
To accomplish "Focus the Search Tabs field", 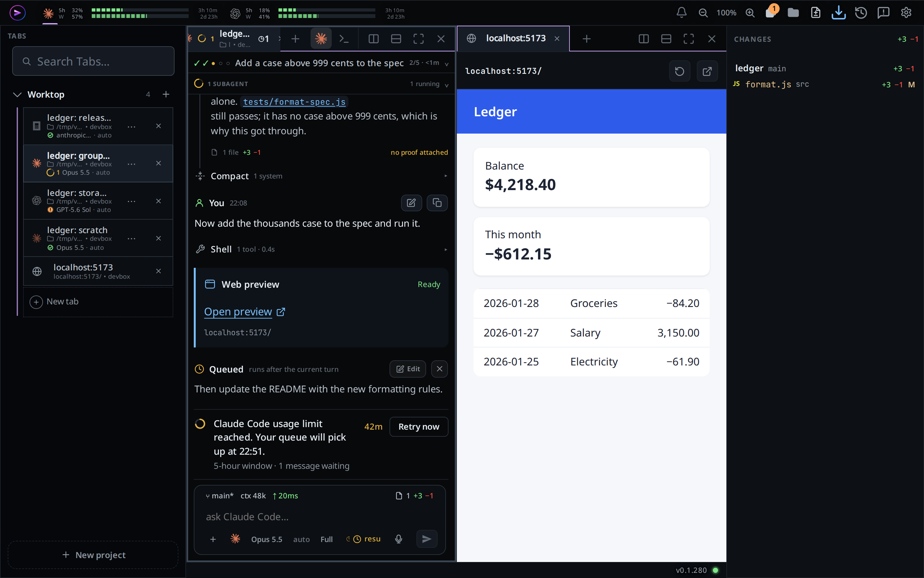I will [x=93, y=61].
